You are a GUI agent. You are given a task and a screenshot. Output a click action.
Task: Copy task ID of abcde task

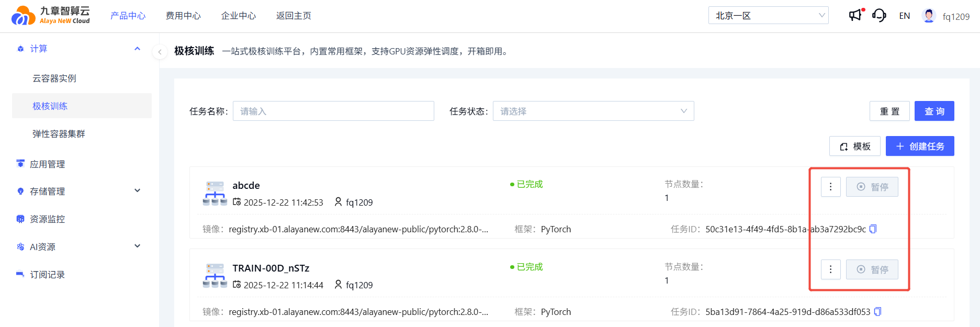[x=873, y=229]
